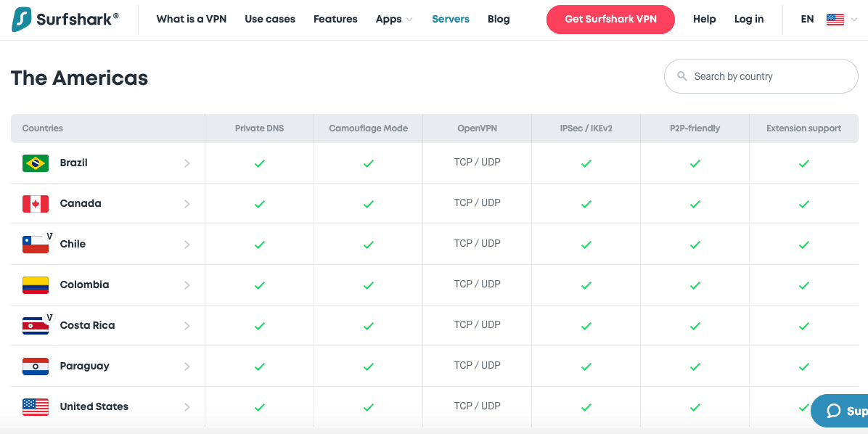This screenshot has height=434, width=868.
Task: Click the Colombia country name
Action: coord(85,285)
